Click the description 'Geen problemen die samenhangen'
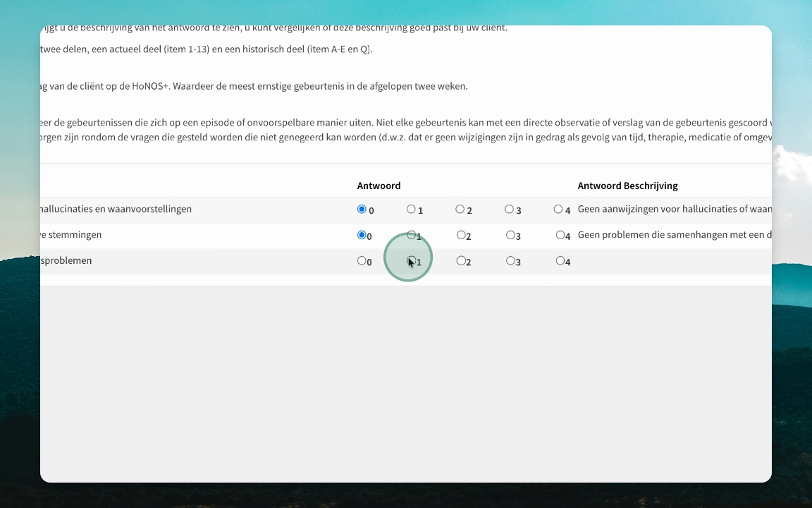Viewport: 812px width, 508px height. coord(675,235)
